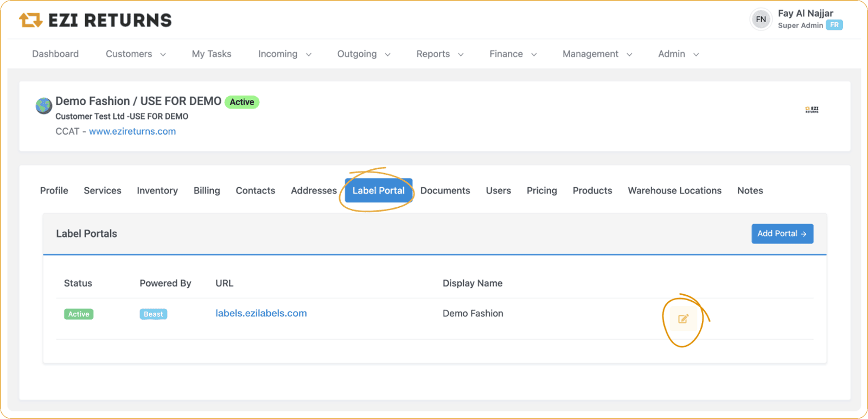Image resolution: width=868 pixels, height=419 pixels.
Task: Open the Documents tab
Action: pyautogui.click(x=445, y=191)
